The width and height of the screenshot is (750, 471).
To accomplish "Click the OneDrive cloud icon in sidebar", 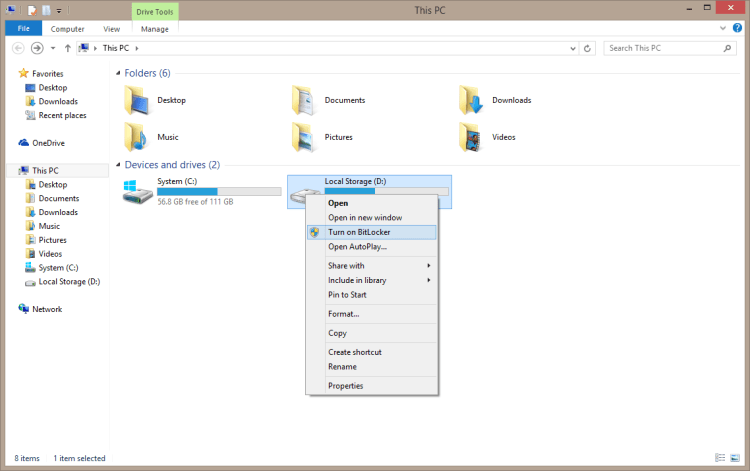I will pos(24,143).
